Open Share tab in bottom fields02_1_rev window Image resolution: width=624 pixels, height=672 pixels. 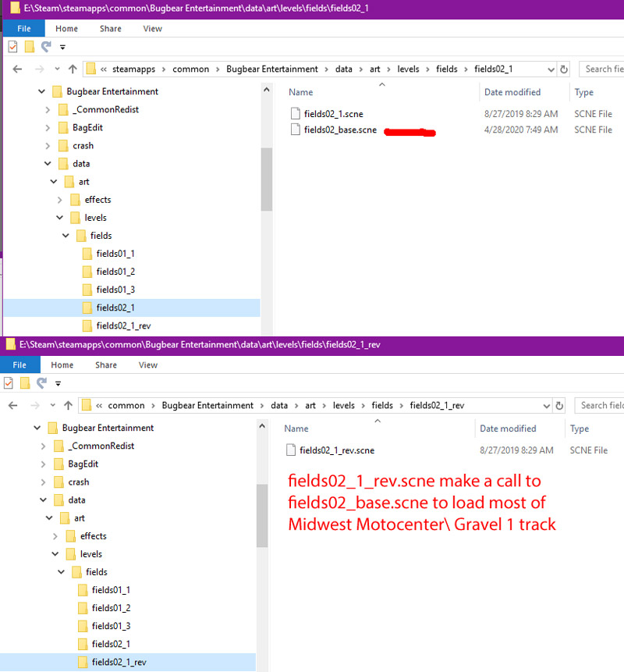tap(106, 365)
